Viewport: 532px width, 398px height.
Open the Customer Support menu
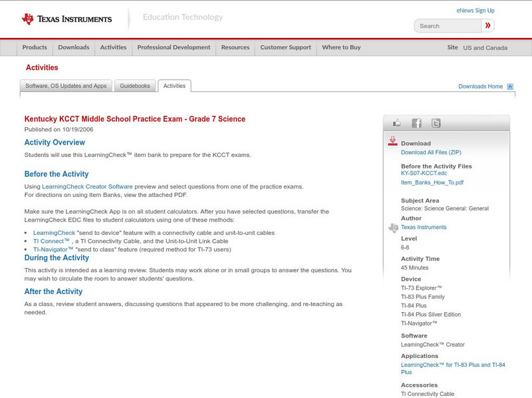coord(285,47)
